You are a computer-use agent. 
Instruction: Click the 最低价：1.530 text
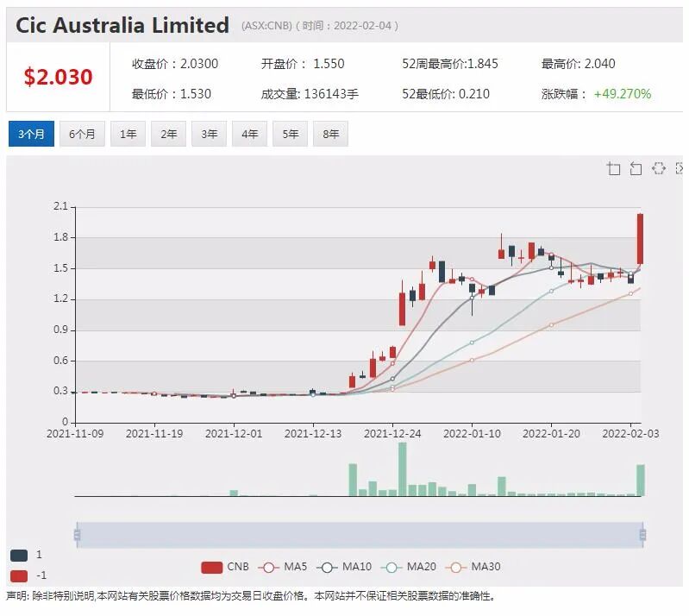172,94
